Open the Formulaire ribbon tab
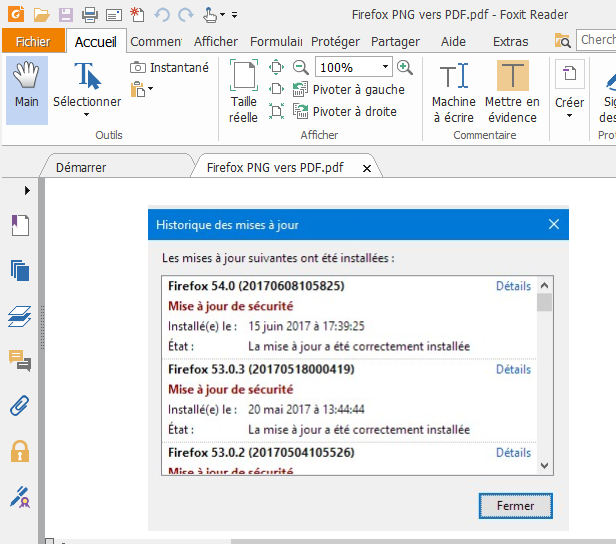This screenshot has height=544, width=616. click(276, 42)
